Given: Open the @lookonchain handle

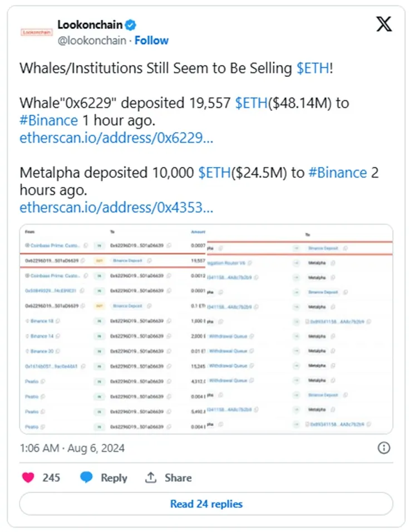Looking at the screenshot, I should tap(91, 41).
